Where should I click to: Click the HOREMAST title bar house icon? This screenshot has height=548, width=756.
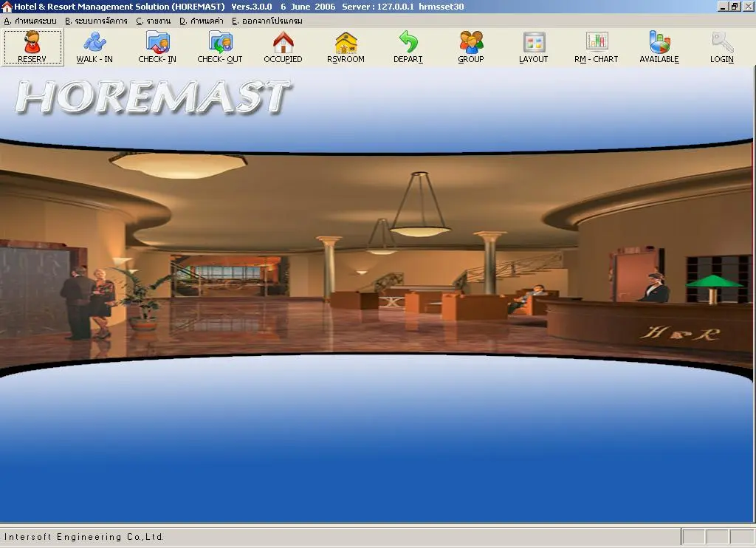6,7
